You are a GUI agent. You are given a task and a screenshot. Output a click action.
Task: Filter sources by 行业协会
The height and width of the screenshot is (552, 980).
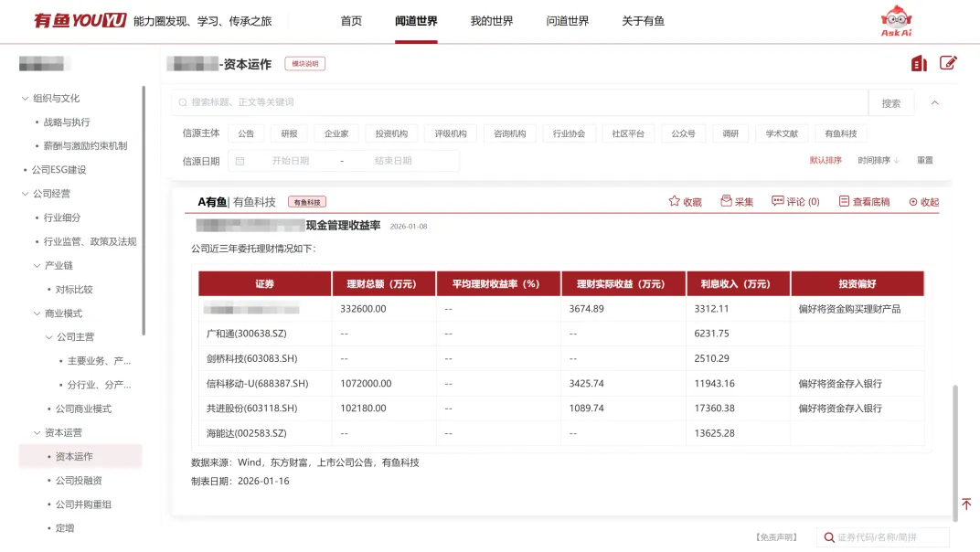pos(569,133)
